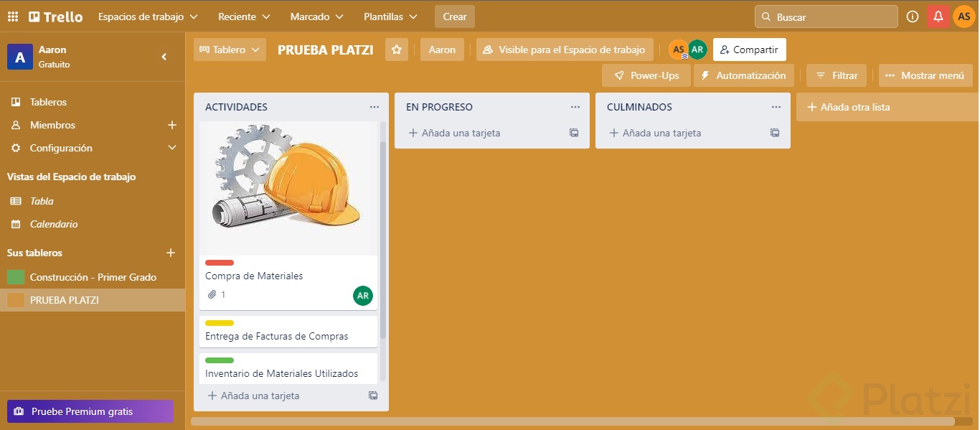Collapse the Configuración section in the sidebar
980x430 pixels.
[171, 147]
